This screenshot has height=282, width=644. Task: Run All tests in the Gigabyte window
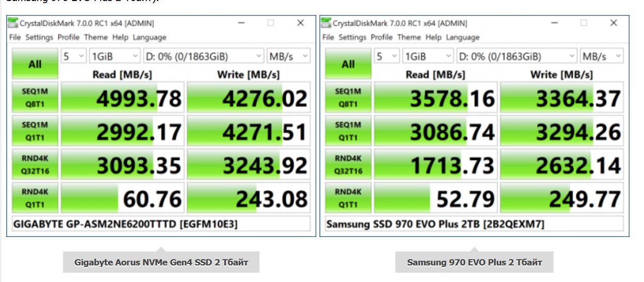[35, 64]
